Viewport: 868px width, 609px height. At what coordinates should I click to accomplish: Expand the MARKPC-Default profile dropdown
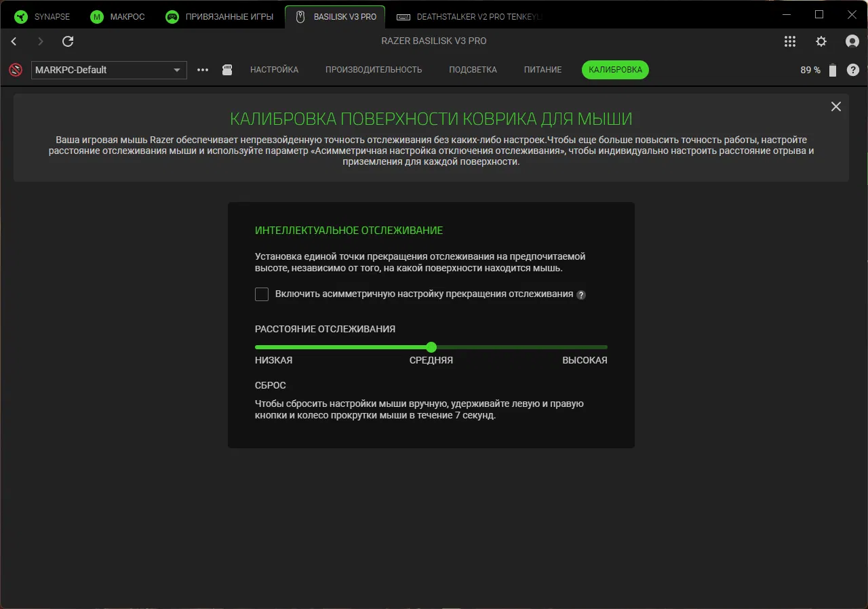109,70
